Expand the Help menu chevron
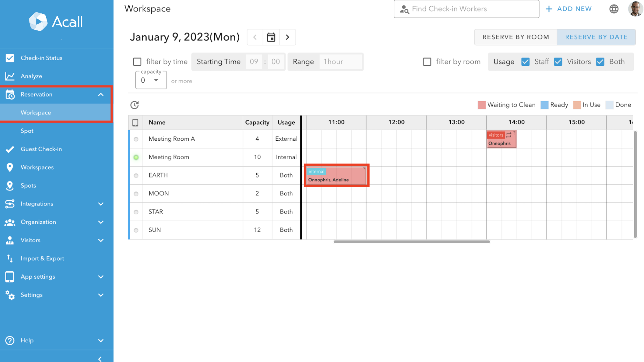 (101, 340)
